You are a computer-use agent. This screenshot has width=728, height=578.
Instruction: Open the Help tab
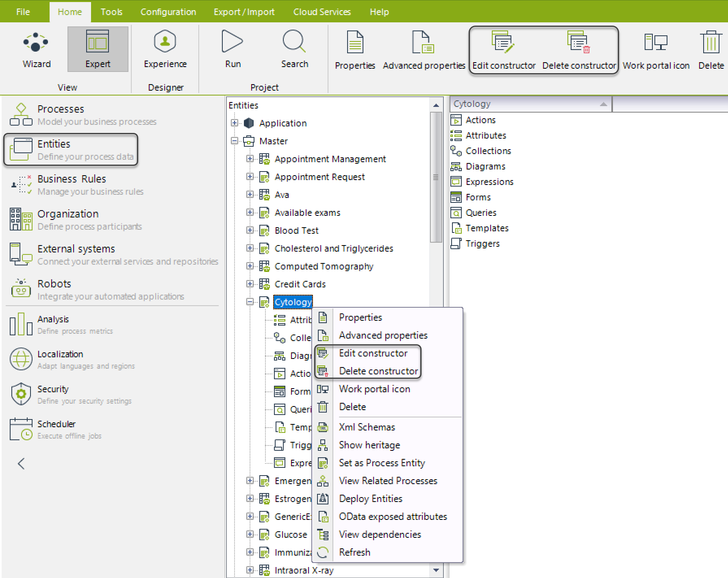[x=379, y=12]
